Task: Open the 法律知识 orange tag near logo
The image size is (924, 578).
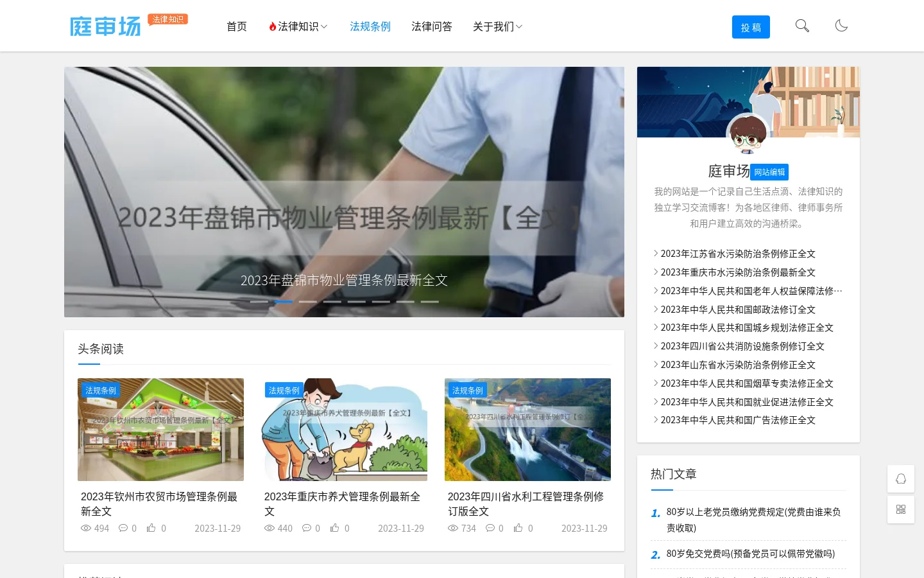Action: pyautogui.click(x=168, y=19)
